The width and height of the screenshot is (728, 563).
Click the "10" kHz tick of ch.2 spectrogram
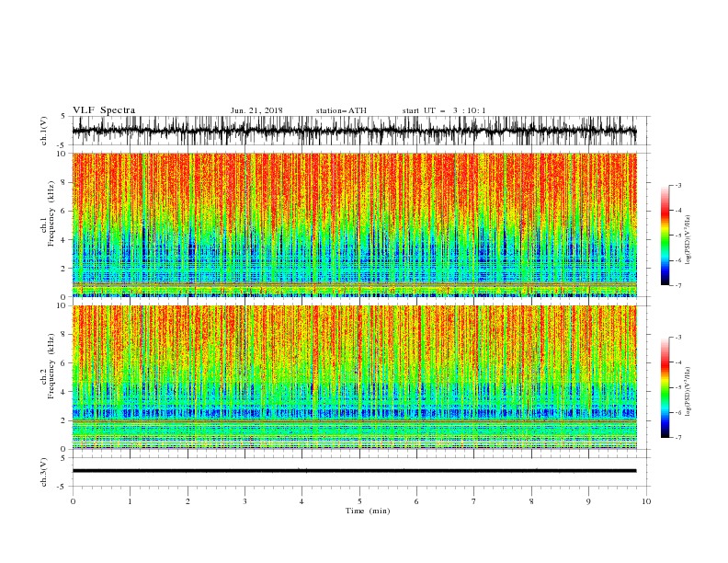tap(62, 305)
